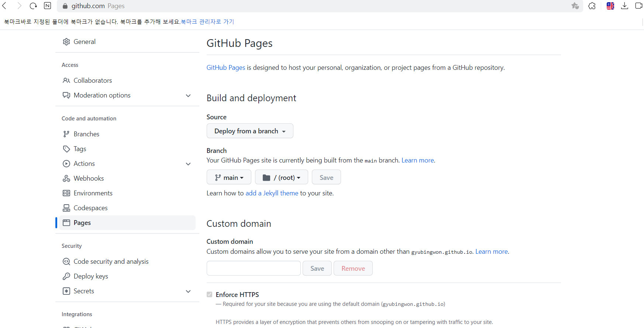Open General settings in sidebar
This screenshot has height=328, width=644.
click(x=127, y=42)
